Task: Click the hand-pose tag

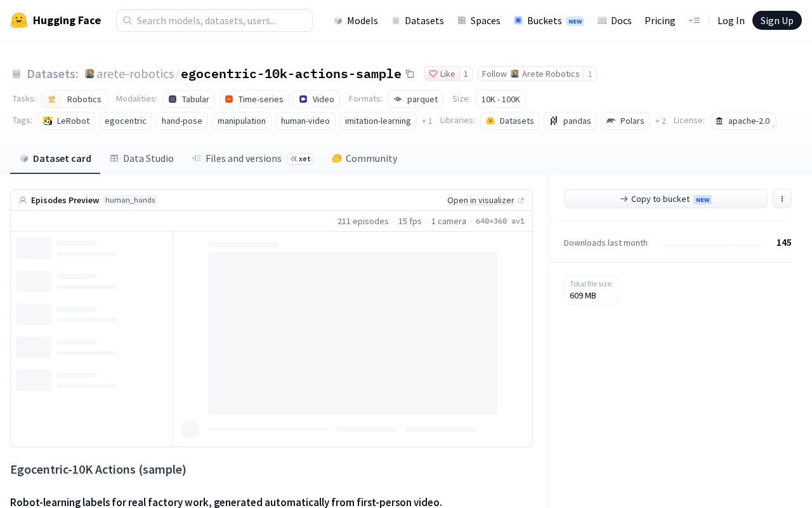Action: click(x=182, y=121)
